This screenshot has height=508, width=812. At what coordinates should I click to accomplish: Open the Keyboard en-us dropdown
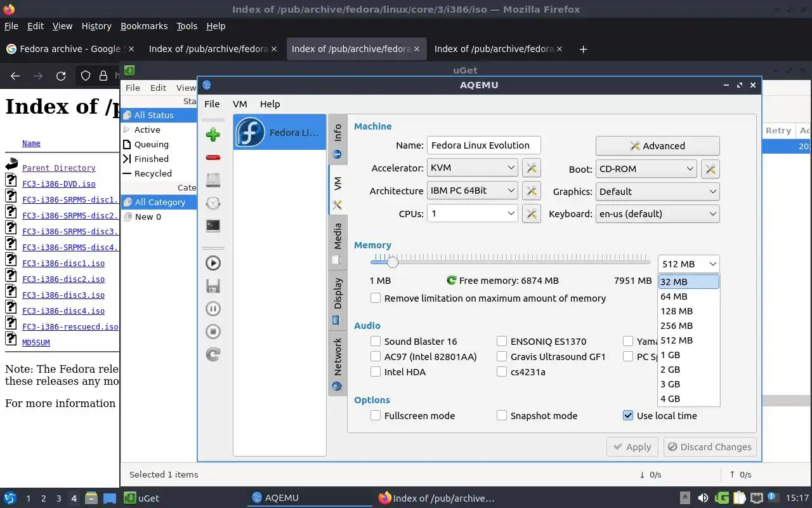(x=658, y=213)
